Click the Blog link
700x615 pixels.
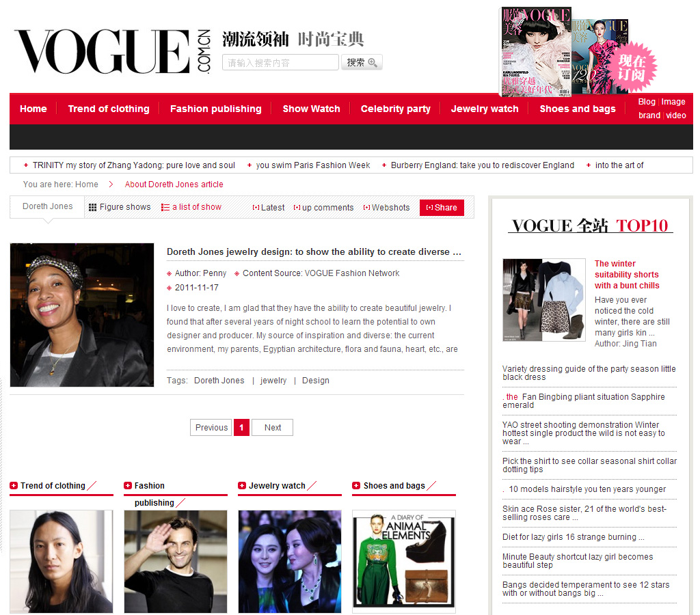[x=647, y=102]
